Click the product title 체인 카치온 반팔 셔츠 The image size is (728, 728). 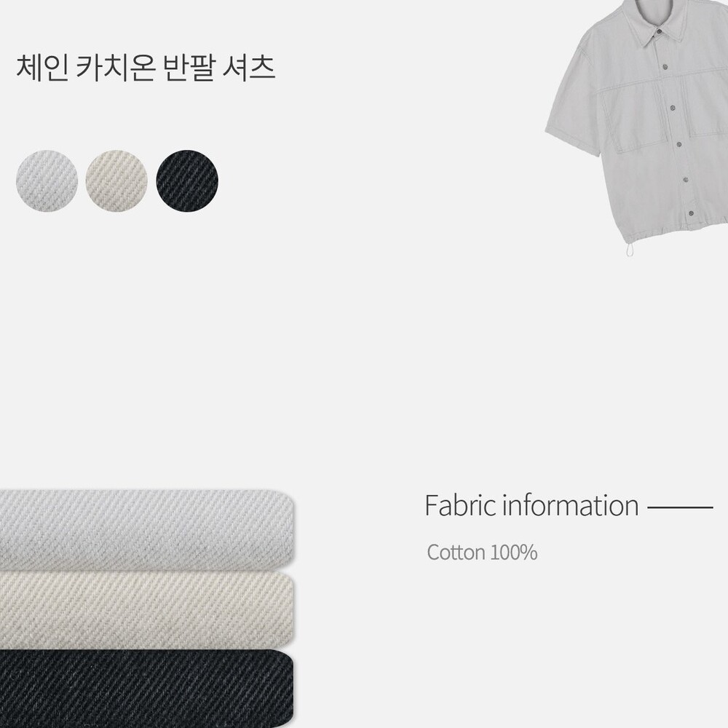click(146, 68)
